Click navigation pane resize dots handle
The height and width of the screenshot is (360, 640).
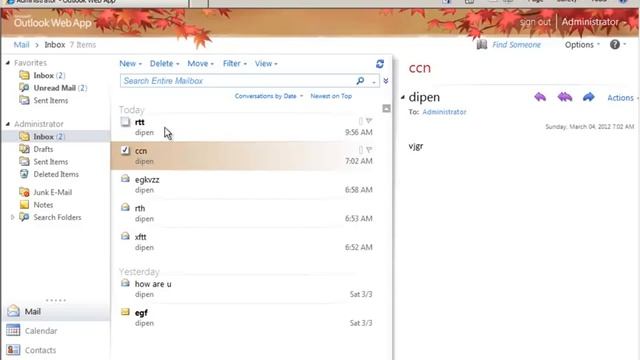point(56,300)
